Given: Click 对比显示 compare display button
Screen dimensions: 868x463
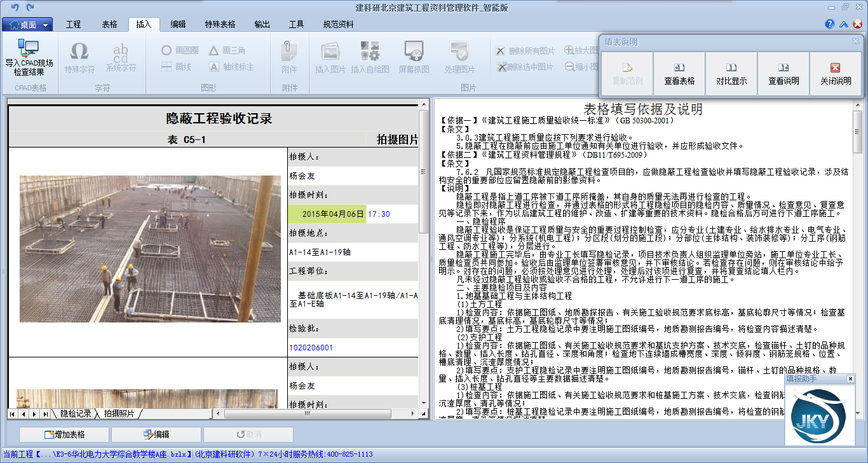Looking at the screenshot, I should [731, 74].
